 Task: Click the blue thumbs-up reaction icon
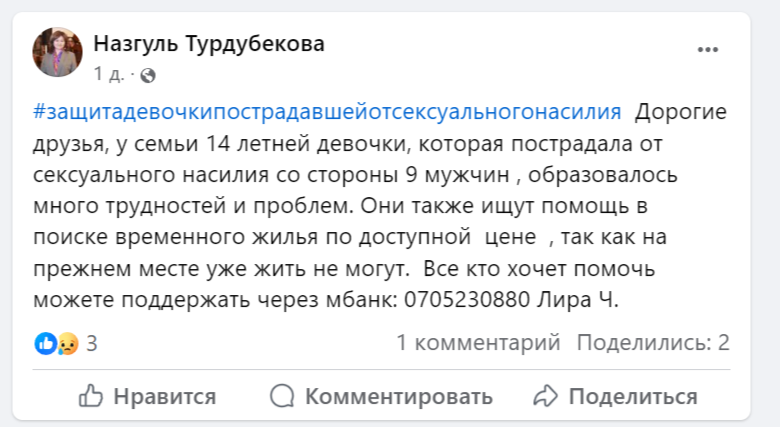click(46, 343)
